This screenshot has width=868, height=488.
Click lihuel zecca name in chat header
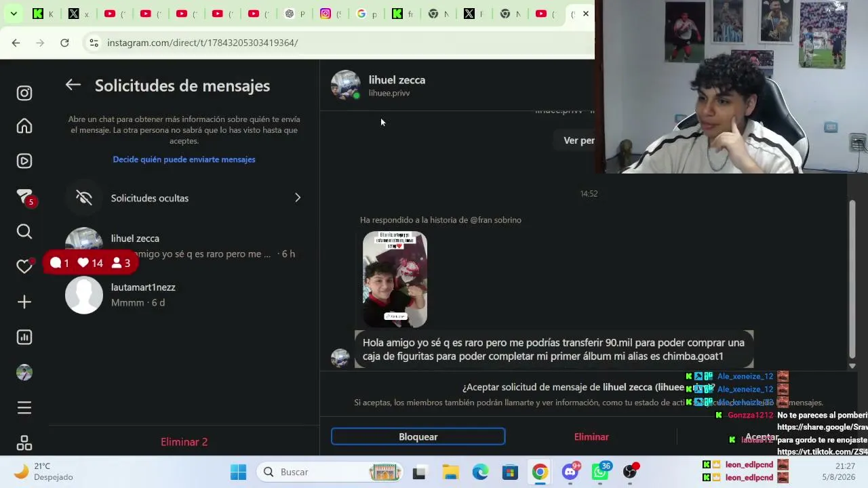[397, 80]
